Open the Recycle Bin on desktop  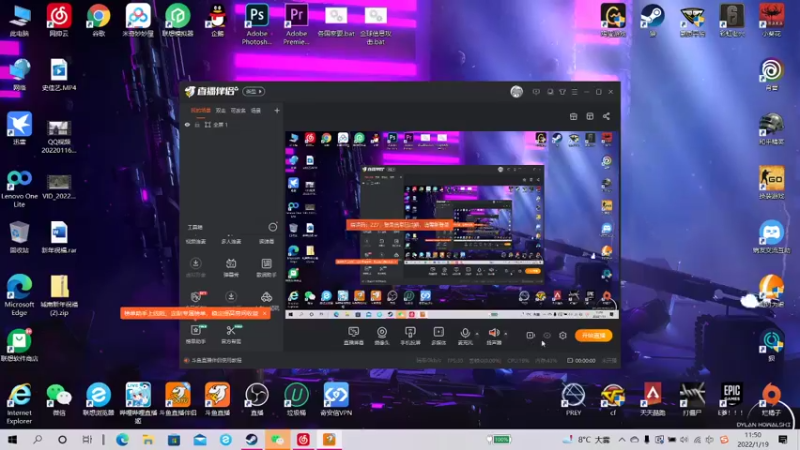click(19, 237)
